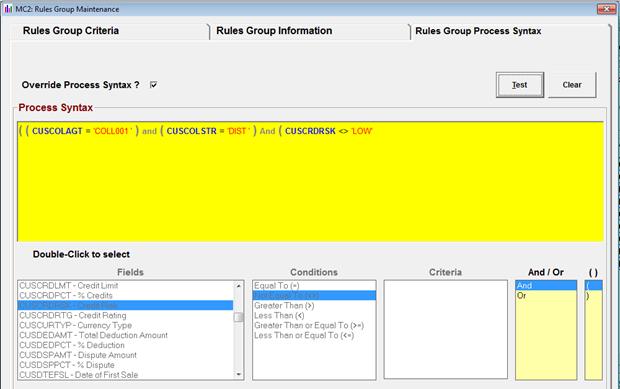620x389 pixels.
Task: Click CUSCOLSTR in the process syntax
Action: [x=191, y=131]
